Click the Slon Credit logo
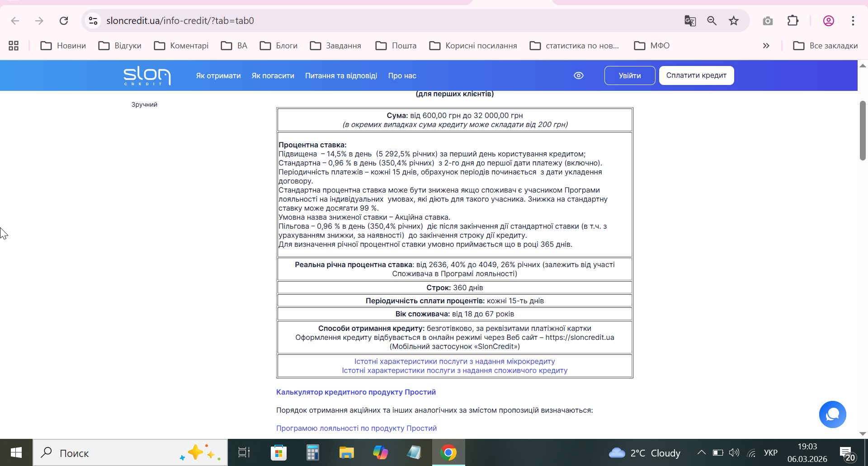Screen dimensions: 868x466 (x=147, y=75)
